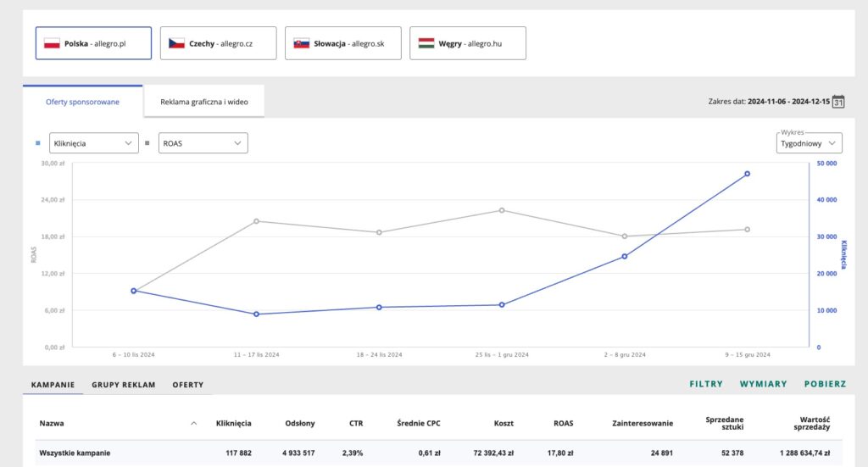
Task: Click blue Kliknięcia series color square
Action: pyautogui.click(x=37, y=143)
